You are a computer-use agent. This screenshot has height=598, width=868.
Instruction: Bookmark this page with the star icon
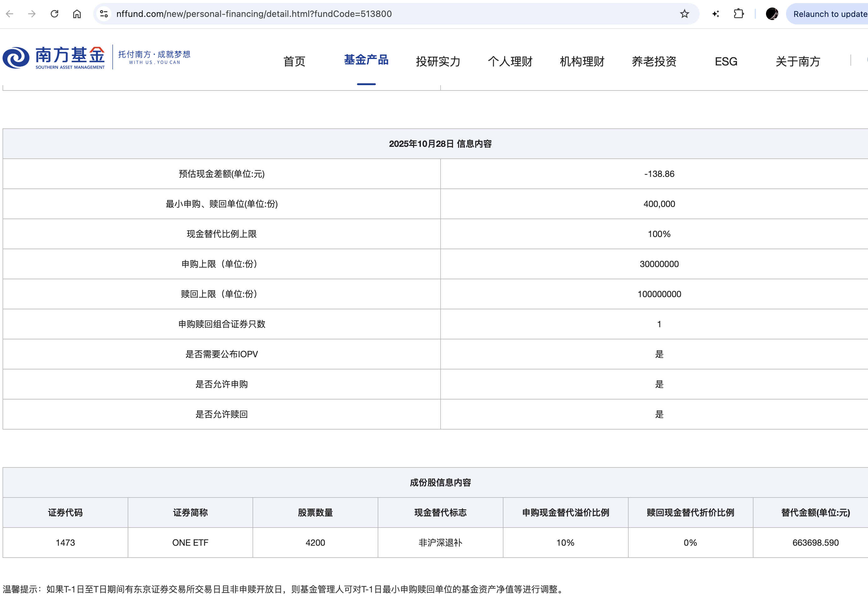click(x=684, y=14)
